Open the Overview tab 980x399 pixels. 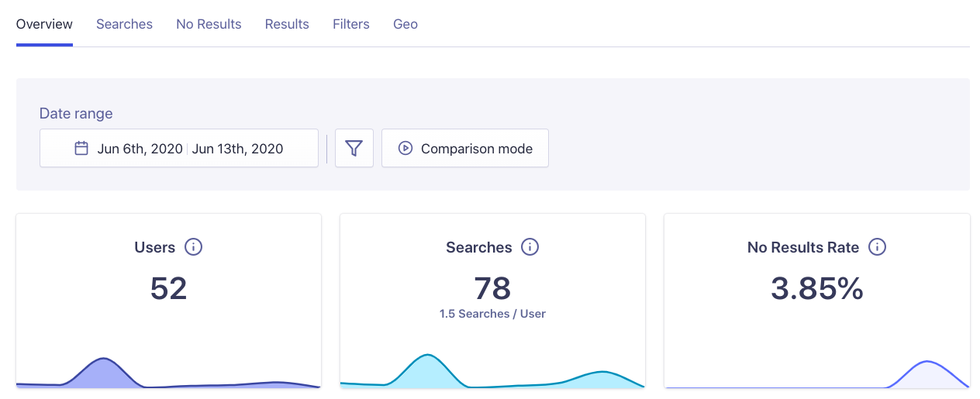pos(44,24)
